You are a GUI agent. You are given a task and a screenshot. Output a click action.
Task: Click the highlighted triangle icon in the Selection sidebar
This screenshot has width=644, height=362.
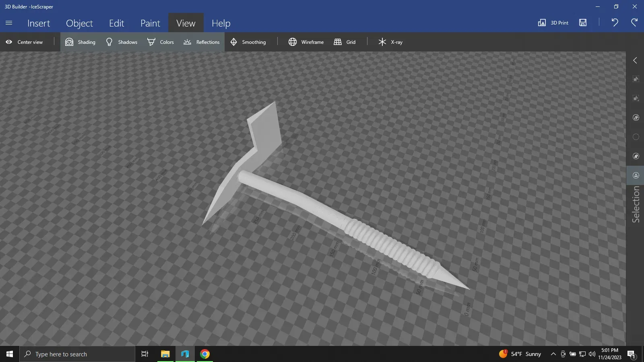[636, 175]
